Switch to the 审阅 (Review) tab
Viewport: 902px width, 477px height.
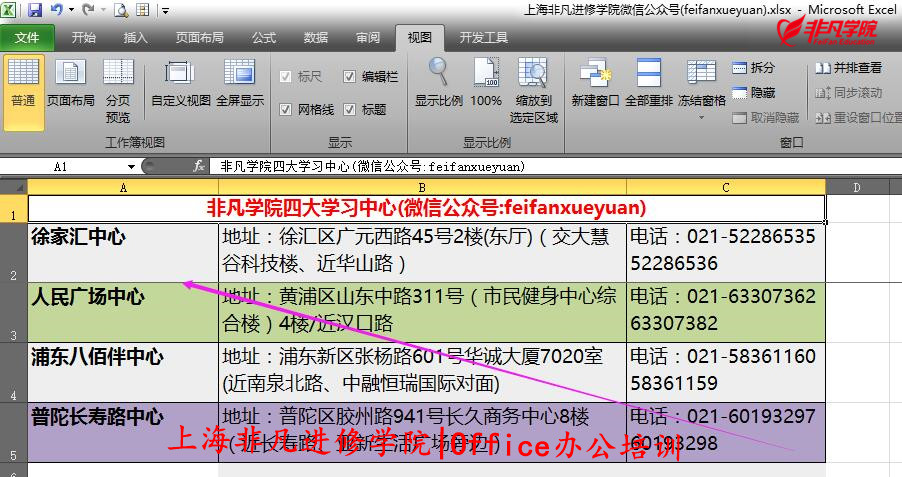coord(368,38)
